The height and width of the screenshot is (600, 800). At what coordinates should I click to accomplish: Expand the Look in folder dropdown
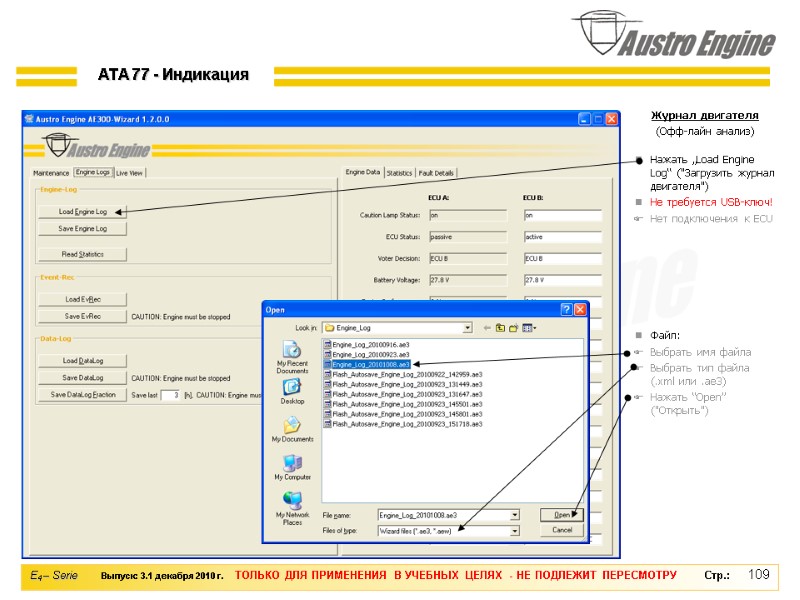pyautogui.click(x=467, y=328)
